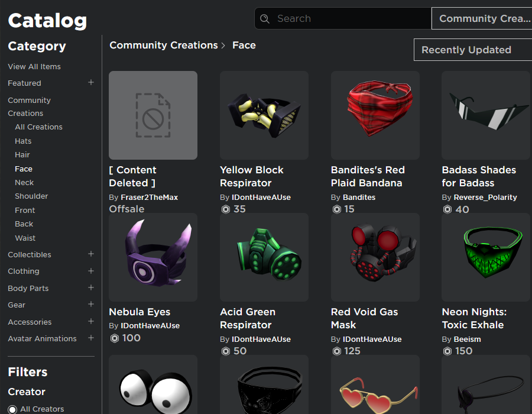Expand the Accessories category
Image resolution: width=532 pixels, height=414 pixels.
pos(91,321)
